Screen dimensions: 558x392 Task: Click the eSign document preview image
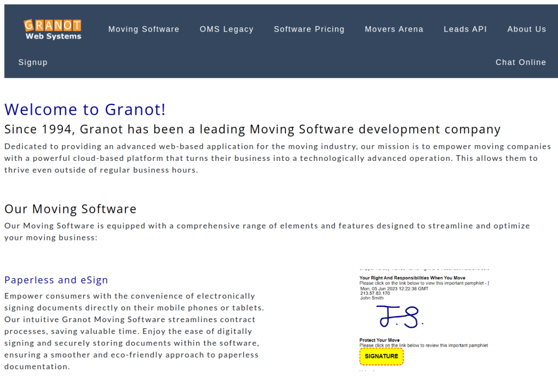[x=424, y=320]
